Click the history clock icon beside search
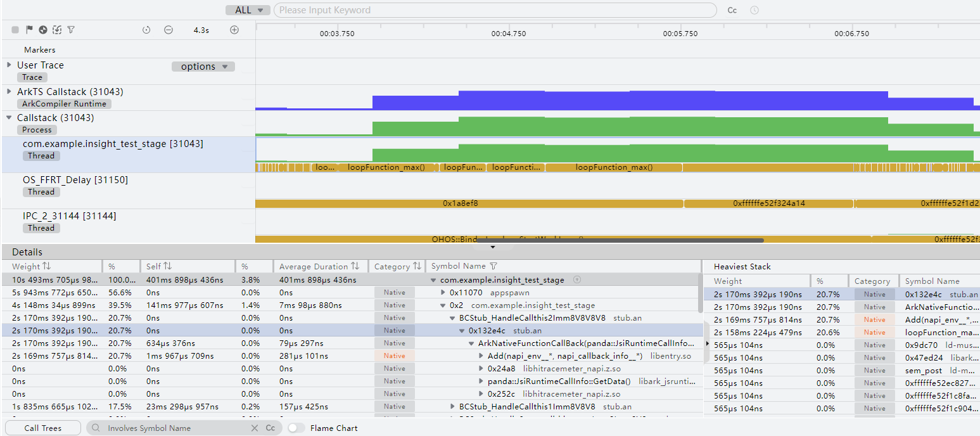The width and height of the screenshot is (980, 436). (754, 10)
